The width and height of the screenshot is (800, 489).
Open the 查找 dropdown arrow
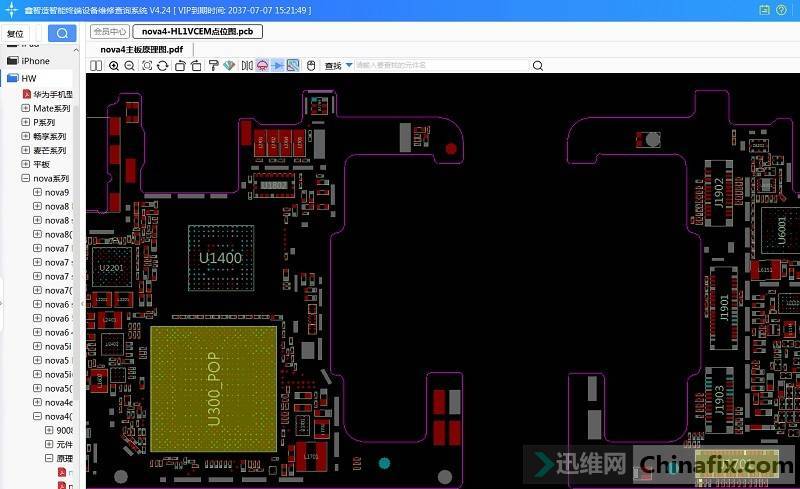pyautogui.click(x=349, y=66)
